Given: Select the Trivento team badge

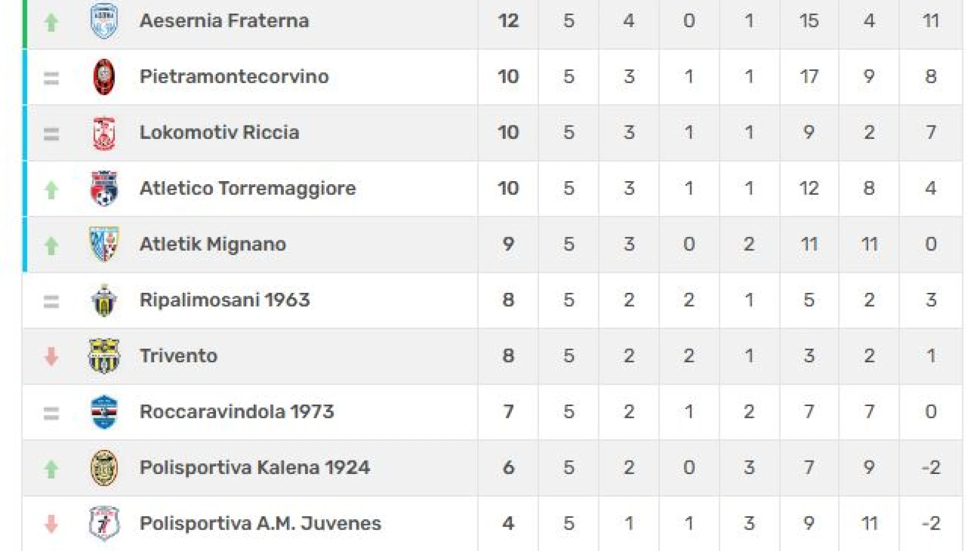Looking at the screenshot, I should (104, 356).
